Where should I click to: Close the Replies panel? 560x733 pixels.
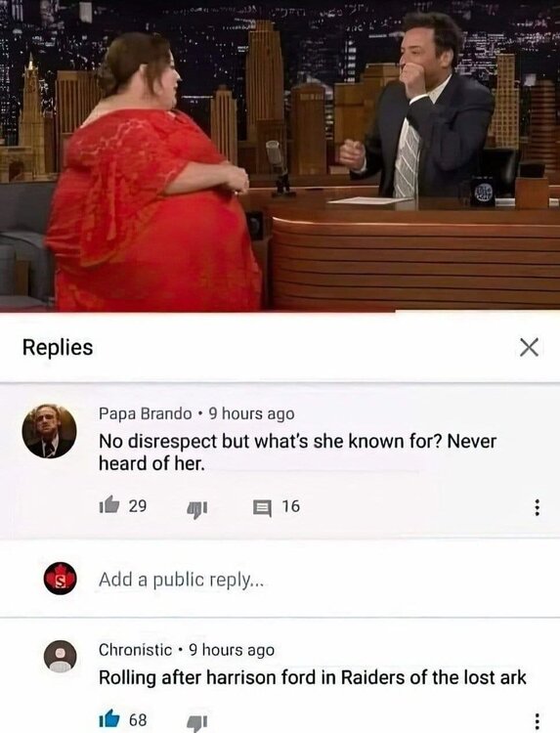click(529, 347)
